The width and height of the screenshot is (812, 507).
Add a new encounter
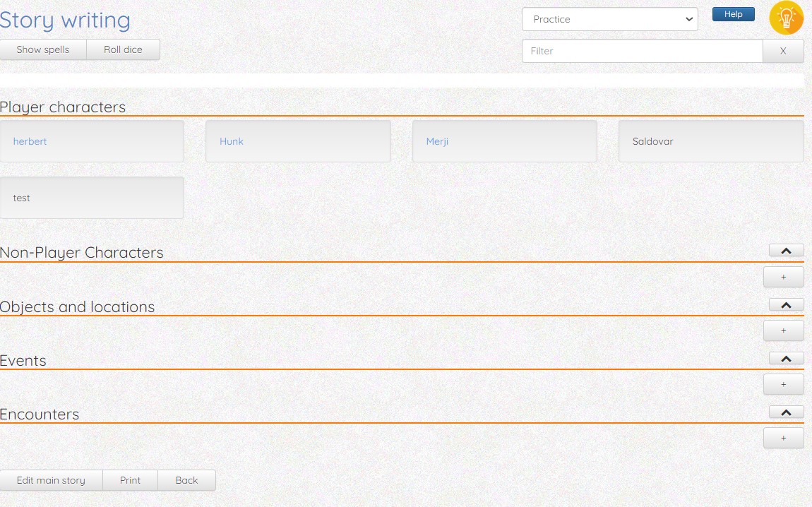pyautogui.click(x=783, y=438)
